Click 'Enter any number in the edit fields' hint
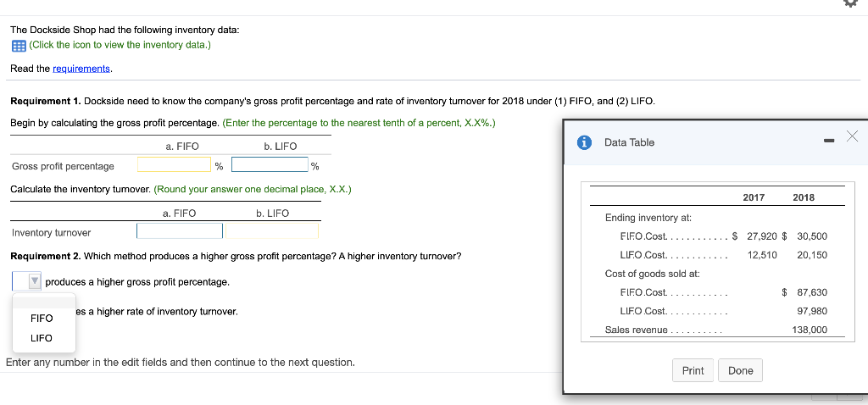The height and width of the screenshot is (405, 868). tap(181, 363)
